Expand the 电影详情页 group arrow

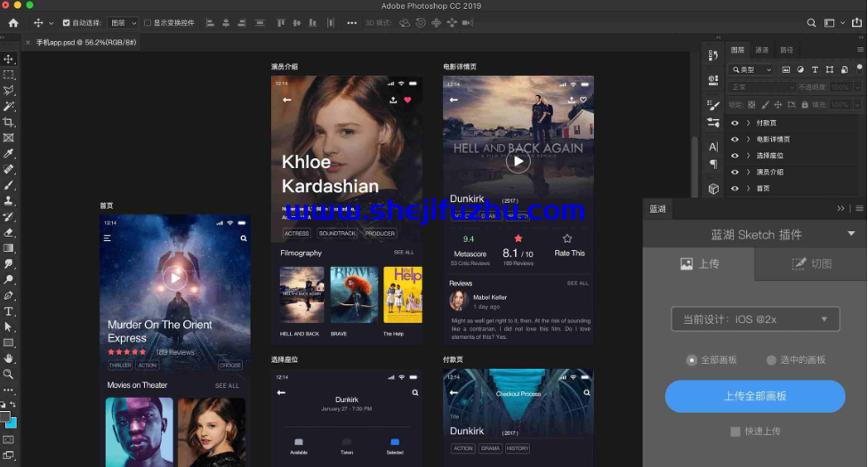(749, 139)
